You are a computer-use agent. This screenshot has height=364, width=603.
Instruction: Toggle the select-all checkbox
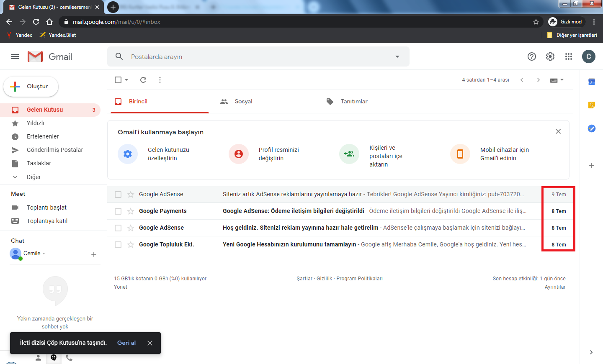pos(118,80)
